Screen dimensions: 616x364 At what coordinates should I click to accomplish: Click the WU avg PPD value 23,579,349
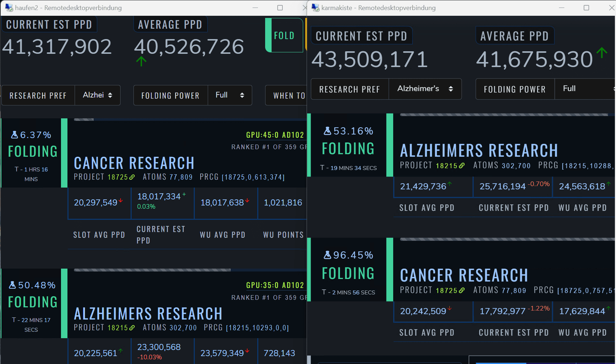pyautogui.click(x=222, y=353)
